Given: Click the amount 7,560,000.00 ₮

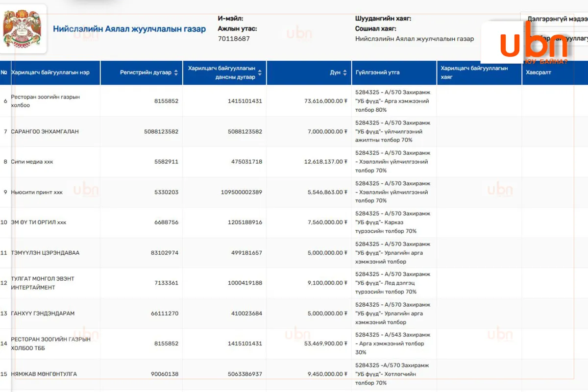Looking at the screenshot, I should [x=328, y=222].
